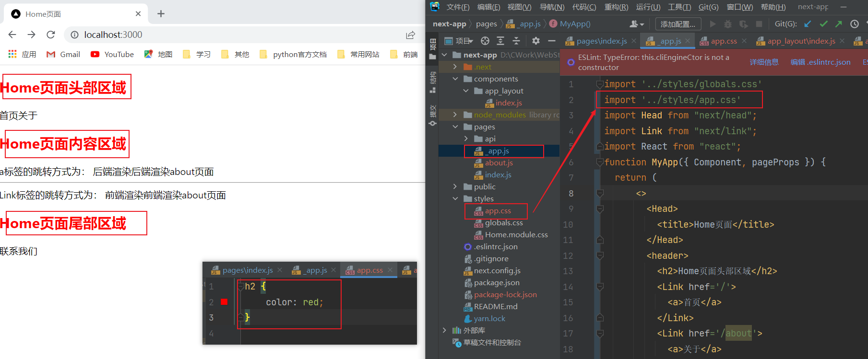Collapse the app_layout folder
Image resolution: width=868 pixels, height=359 pixels.
click(x=466, y=91)
